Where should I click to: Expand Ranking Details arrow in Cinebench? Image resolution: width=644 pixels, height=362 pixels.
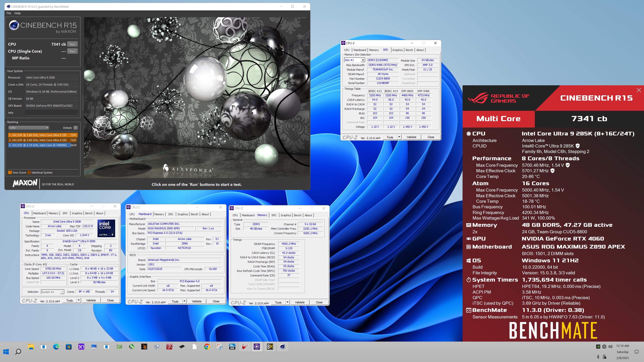click(76, 128)
